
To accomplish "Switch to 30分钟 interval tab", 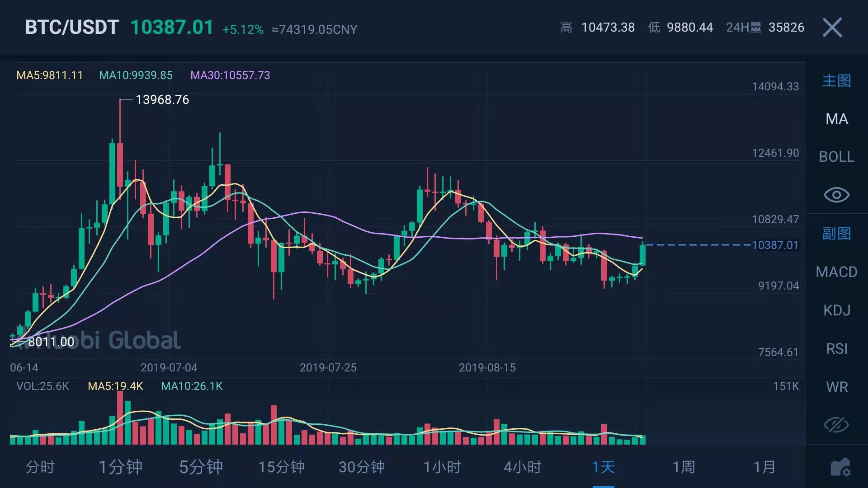I will click(362, 467).
